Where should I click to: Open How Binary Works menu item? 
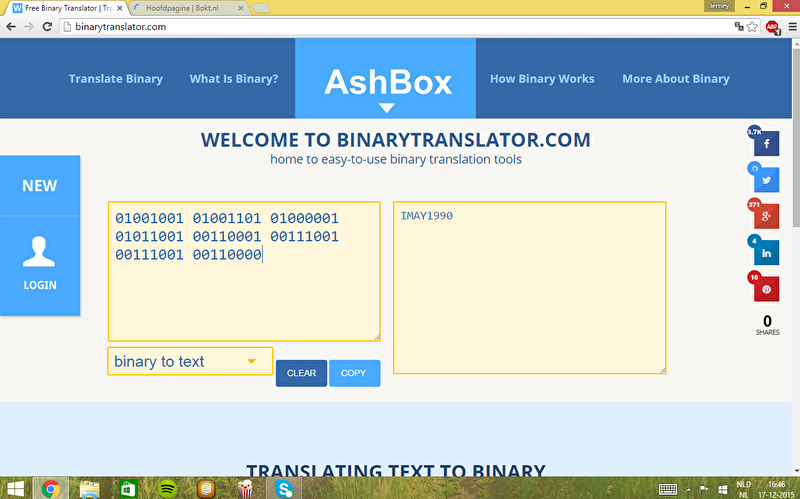pyautogui.click(x=542, y=79)
